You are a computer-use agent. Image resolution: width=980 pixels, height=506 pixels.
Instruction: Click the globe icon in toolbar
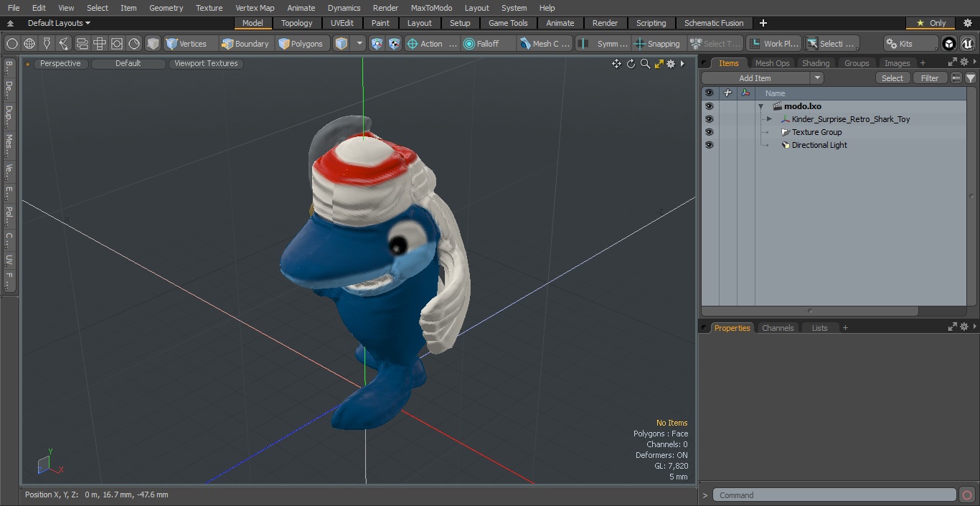29,44
